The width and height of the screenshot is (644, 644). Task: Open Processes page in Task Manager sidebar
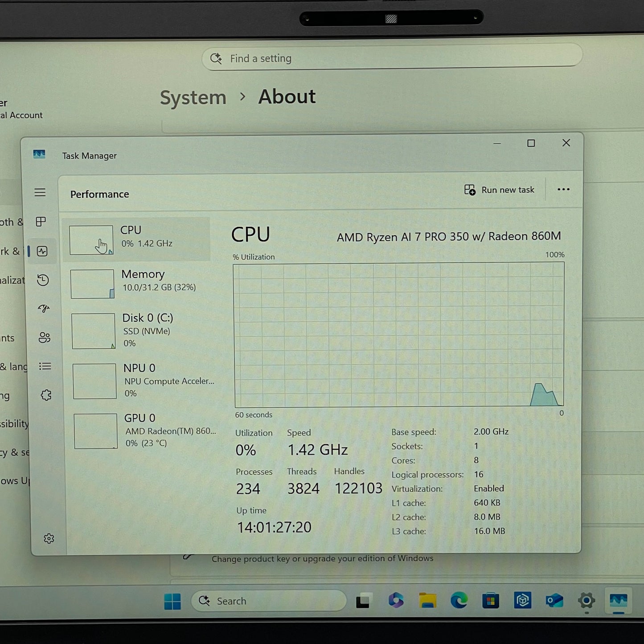tap(41, 222)
